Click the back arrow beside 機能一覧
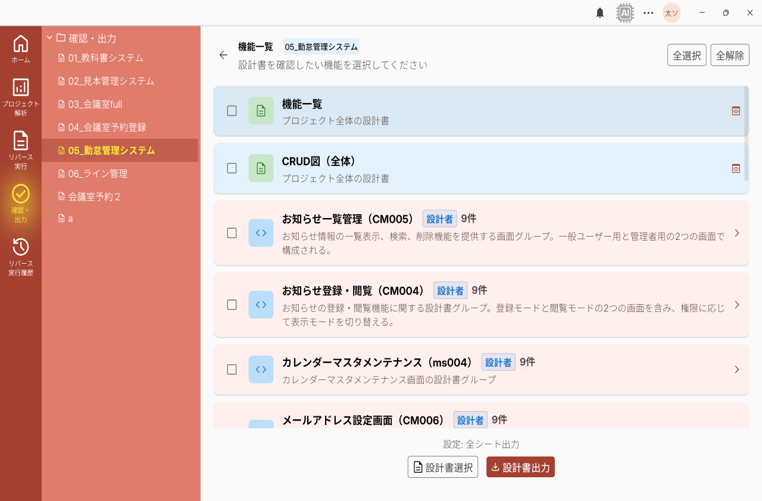Image resolution: width=762 pixels, height=501 pixels. coord(223,55)
